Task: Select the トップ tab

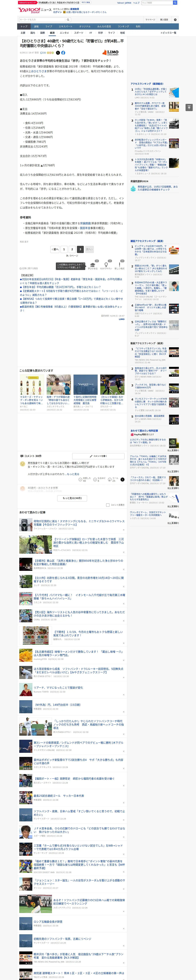Action: (24, 27)
